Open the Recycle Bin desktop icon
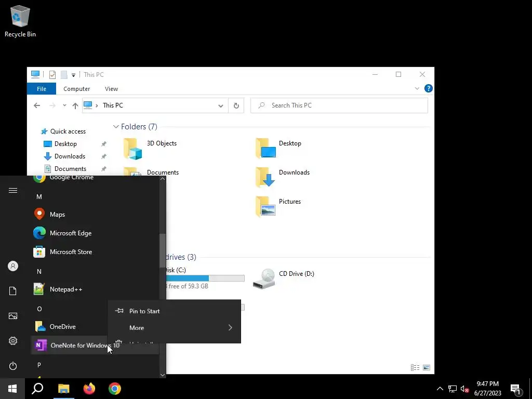The width and height of the screenshot is (532, 399). tap(20, 21)
